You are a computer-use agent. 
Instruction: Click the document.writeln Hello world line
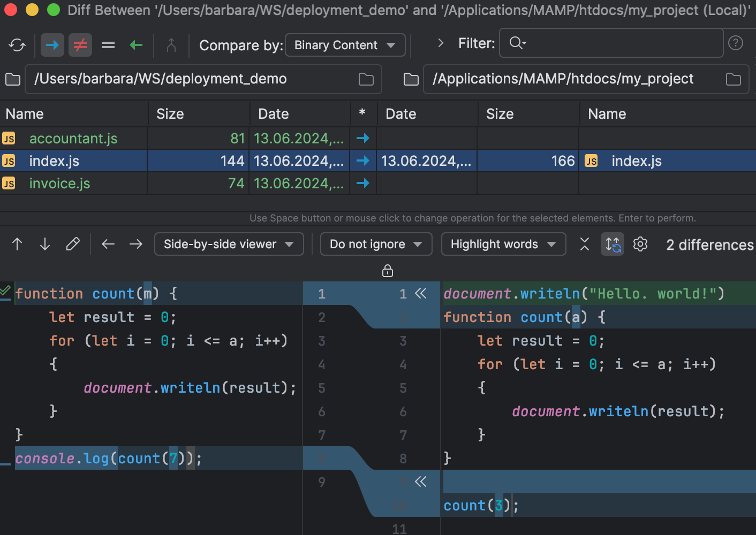[x=584, y=294]
